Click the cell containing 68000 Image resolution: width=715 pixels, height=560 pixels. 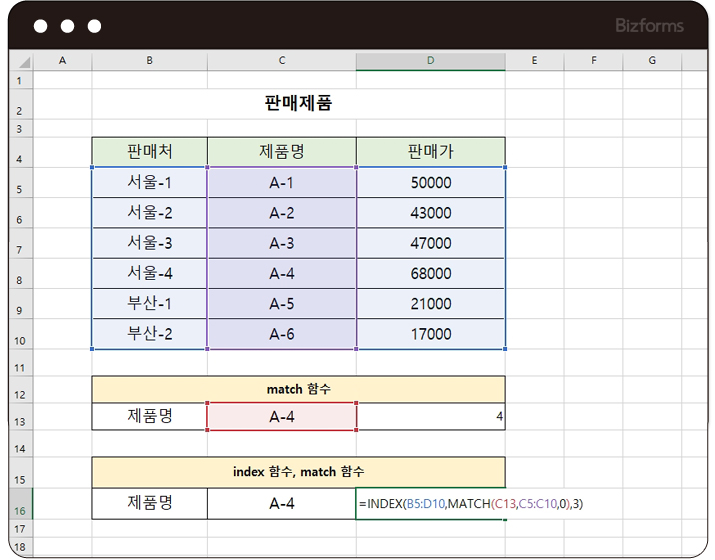click(x=430, y=273)
